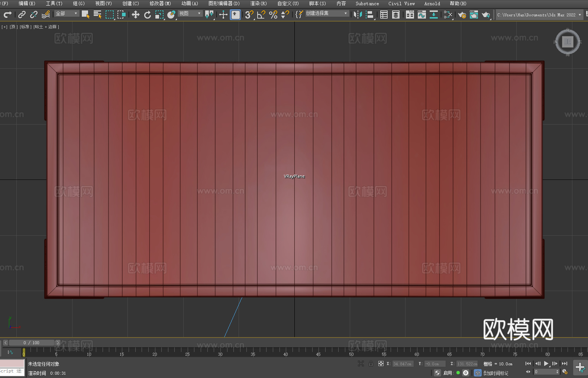This screenshot has height=378, width=588.
Task: Click Edit Named Selection Sets icon
Action: (299, 14)
